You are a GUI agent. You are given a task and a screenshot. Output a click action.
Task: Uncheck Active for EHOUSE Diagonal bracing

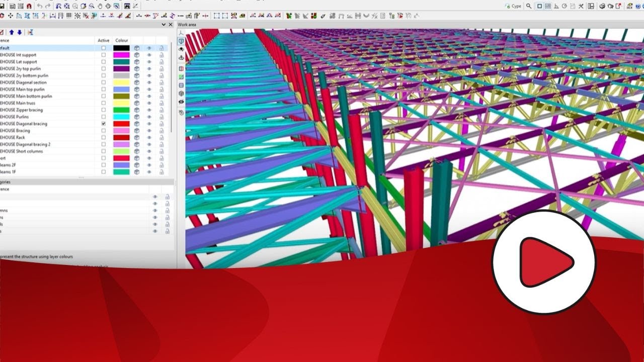click(103, 123)
